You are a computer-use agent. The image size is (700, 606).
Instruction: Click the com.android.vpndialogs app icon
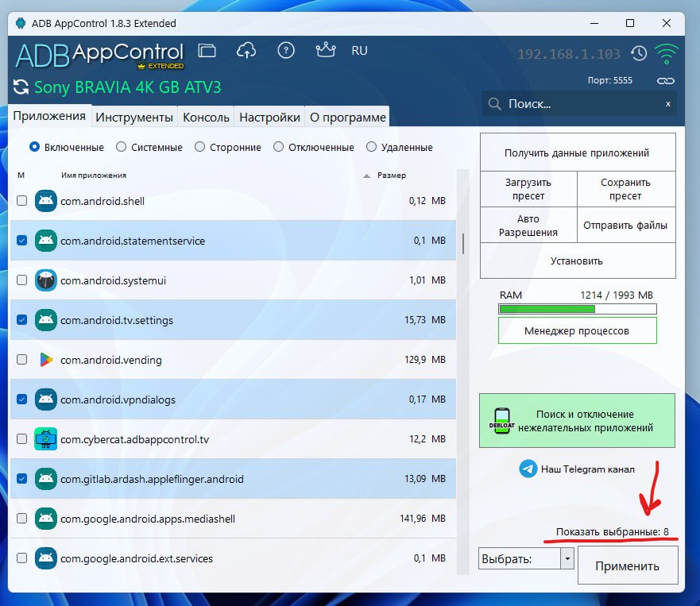pos(45,399)
